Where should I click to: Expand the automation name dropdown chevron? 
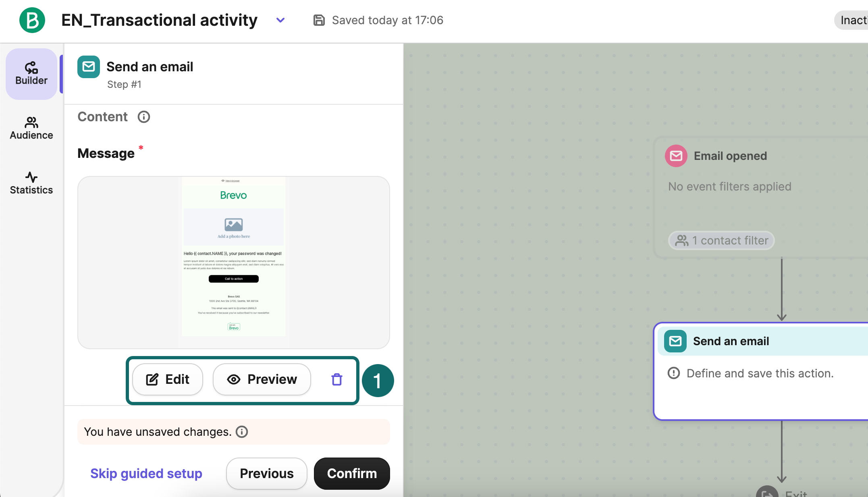[280, 20]
